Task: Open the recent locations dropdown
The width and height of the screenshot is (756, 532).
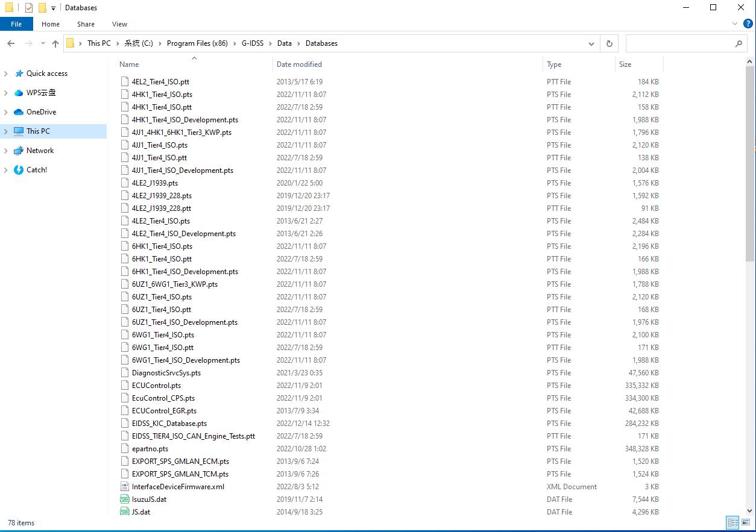Action: (x=43, y=43)
